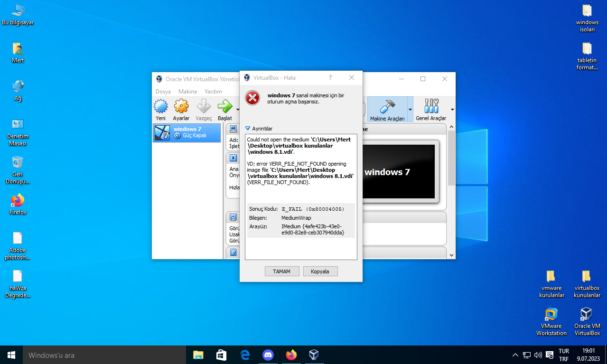Click the volume speaker tray icon
This screenshot has width=607, height=364.
[x=538, y=355]
